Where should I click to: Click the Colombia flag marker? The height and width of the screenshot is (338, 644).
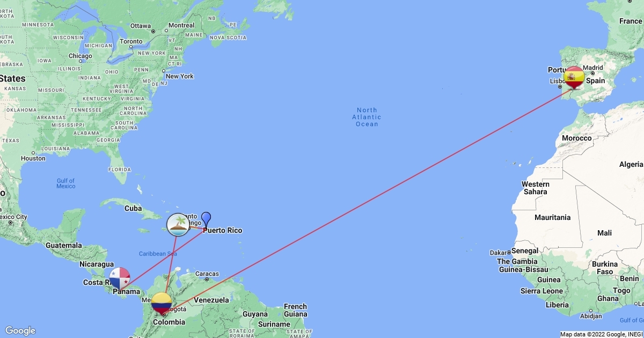click(x=162, y=303)
